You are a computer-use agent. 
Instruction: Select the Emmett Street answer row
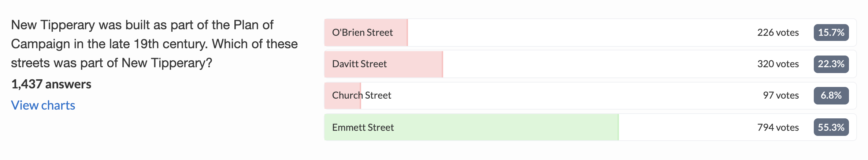pyautogui.click(x=590, y=127)
